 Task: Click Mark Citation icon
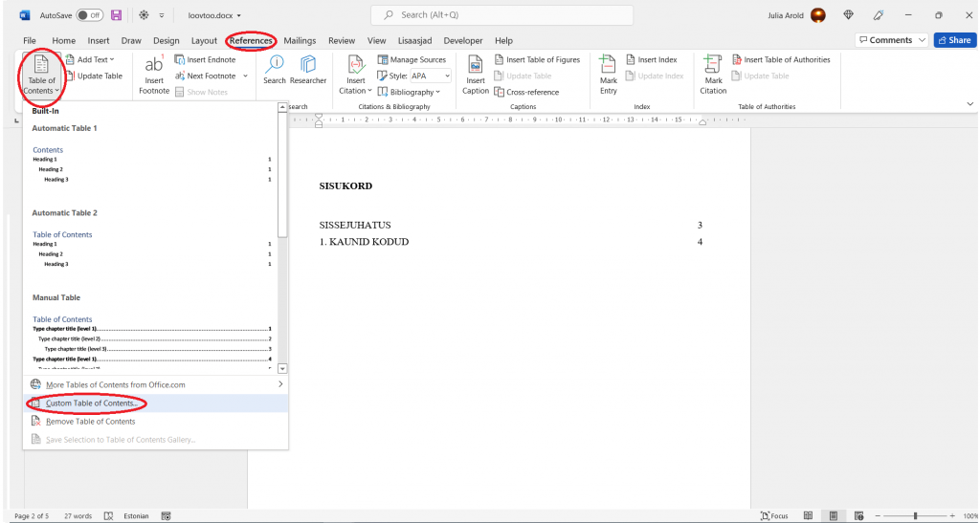pos(713,76)
